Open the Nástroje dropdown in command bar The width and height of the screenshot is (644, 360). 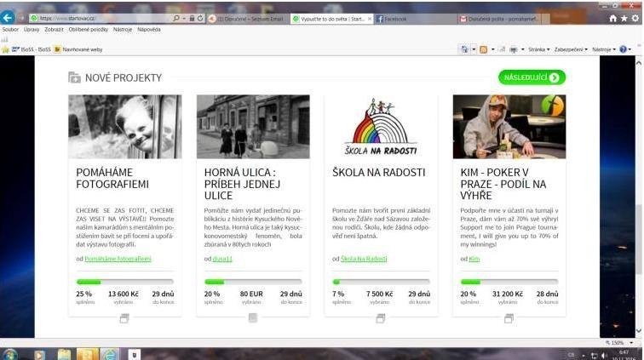tap(604, 49)
